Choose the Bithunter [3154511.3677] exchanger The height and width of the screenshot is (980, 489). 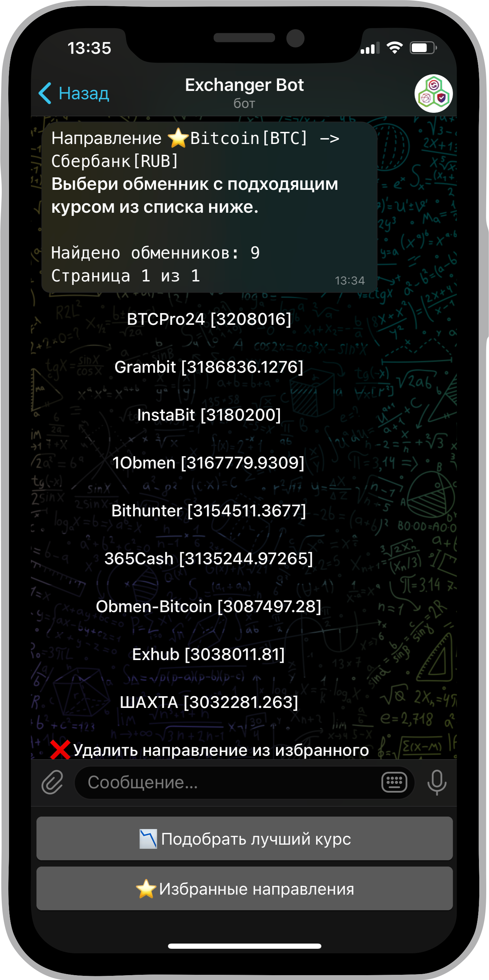[x=209, y=511]
